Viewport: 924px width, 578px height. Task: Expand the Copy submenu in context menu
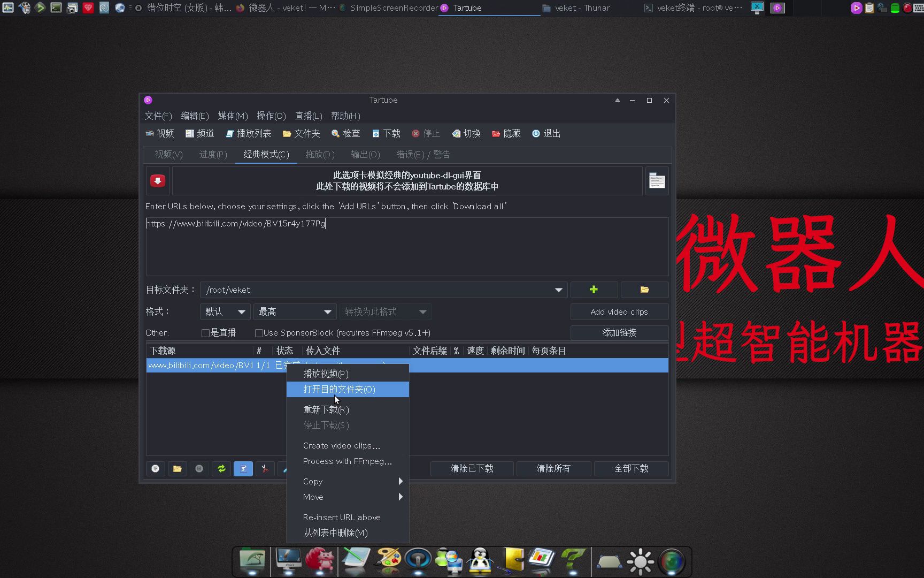pos(348,481)
